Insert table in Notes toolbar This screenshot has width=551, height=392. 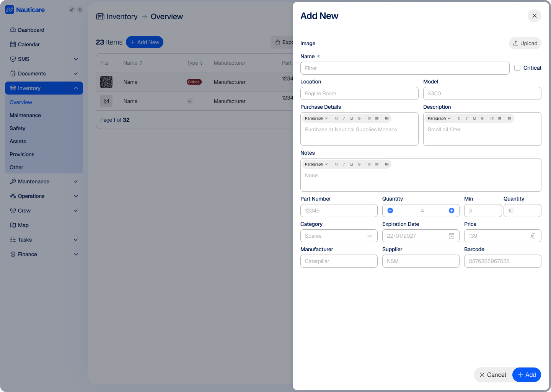coord(387,164)
